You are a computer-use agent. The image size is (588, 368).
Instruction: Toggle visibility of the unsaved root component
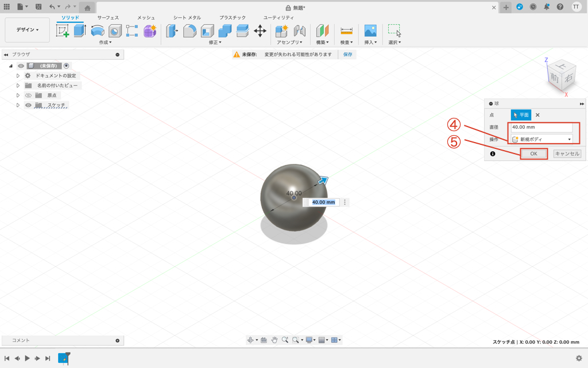pyautogui.click(x=21, y=66)
